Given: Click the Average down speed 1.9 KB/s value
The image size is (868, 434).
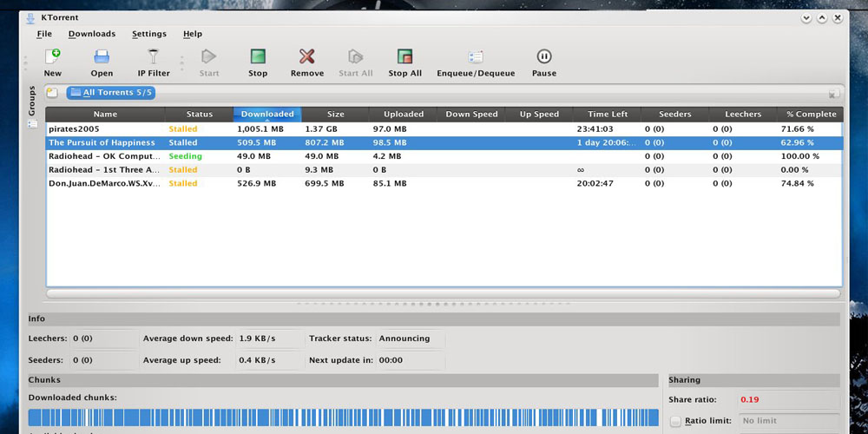Looking at the screenshot, I should click(x=257, y=339).
